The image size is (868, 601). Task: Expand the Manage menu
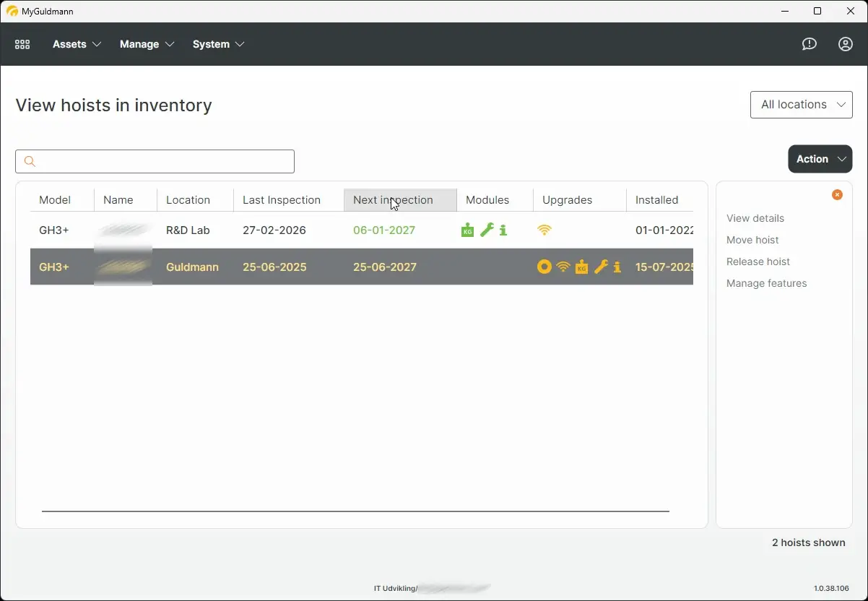147,44
